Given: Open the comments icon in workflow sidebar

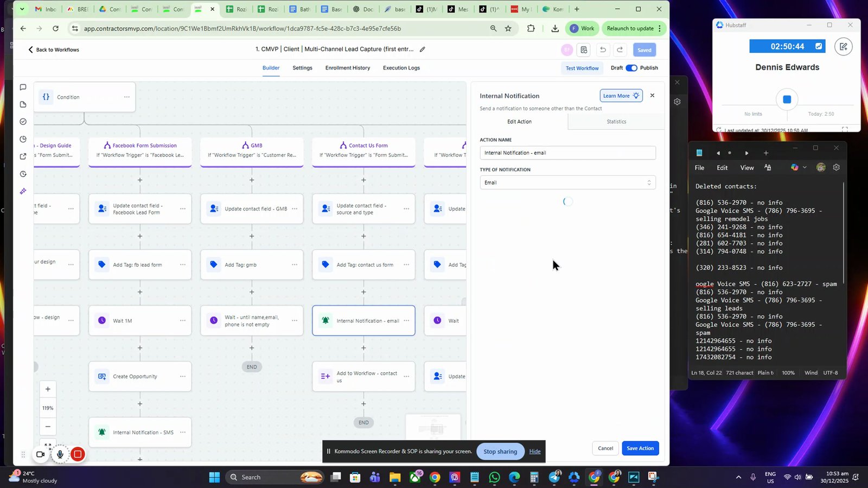Looking at the screenshot, I should pos(23,87).
